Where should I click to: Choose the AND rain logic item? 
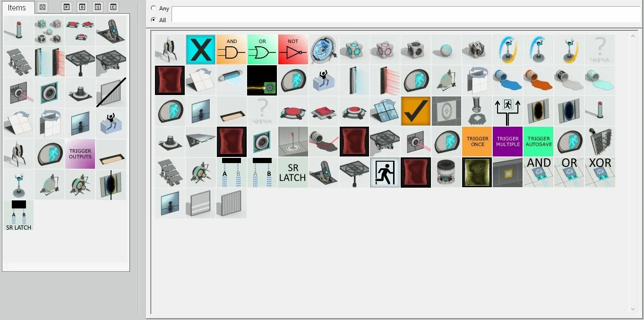coord(539,173)
